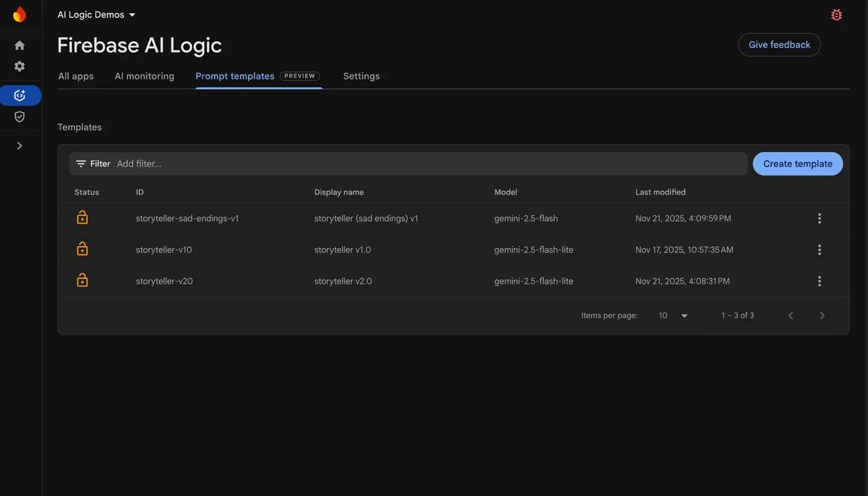Open overflow menu for storyteller-sad-endings-v1
Image resolution: width=868 pixels, height=496 pixels.
[819, 218]
